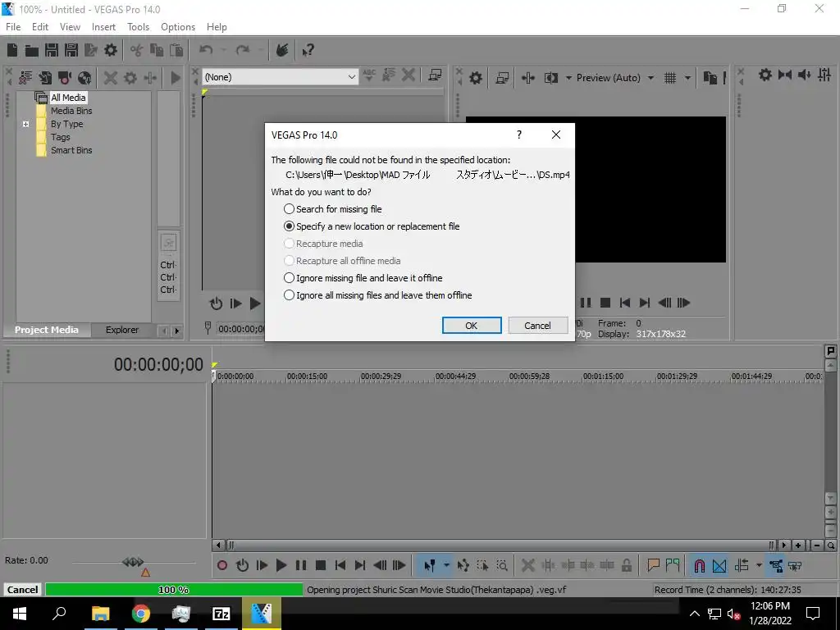840x630 pixels.
Task: Click the Preview on External Monitor icon
Action: [x=502, y=78]
